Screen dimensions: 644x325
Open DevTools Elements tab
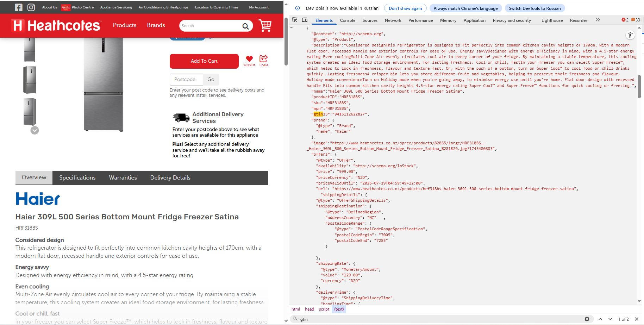[324, 20]
